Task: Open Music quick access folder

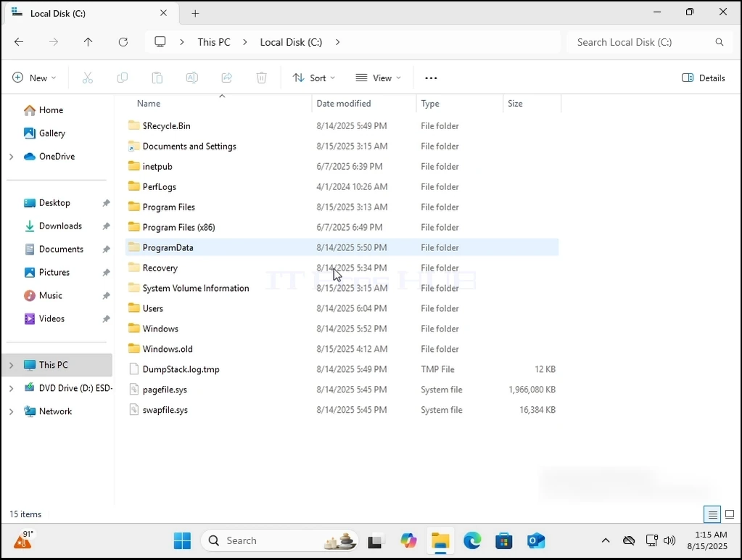Action: tap(50, 296)
